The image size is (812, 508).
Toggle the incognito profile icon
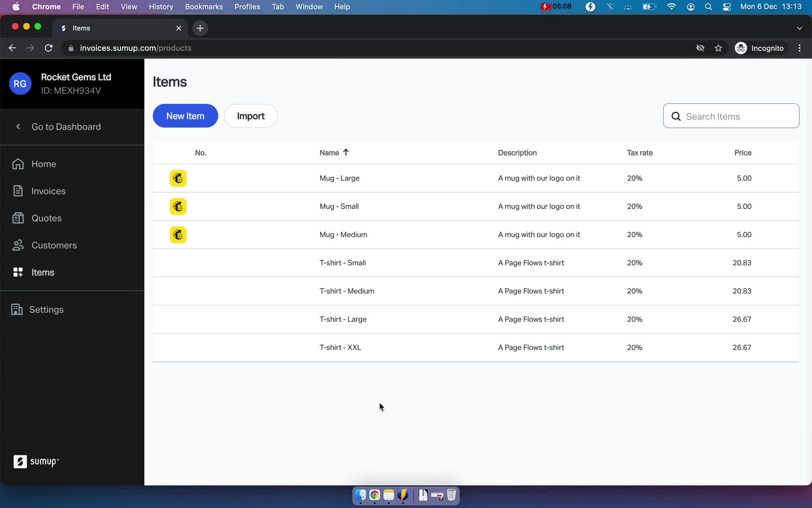click(x=741, y=48)
